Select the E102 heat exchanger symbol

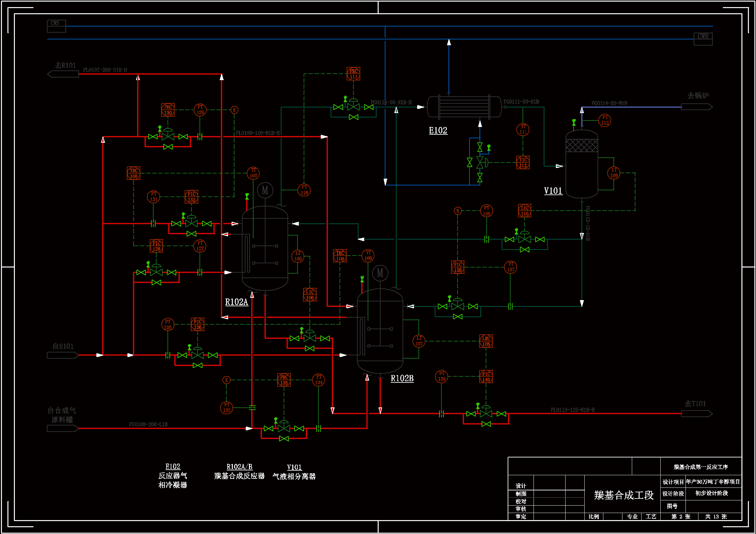tap(464, 107)
